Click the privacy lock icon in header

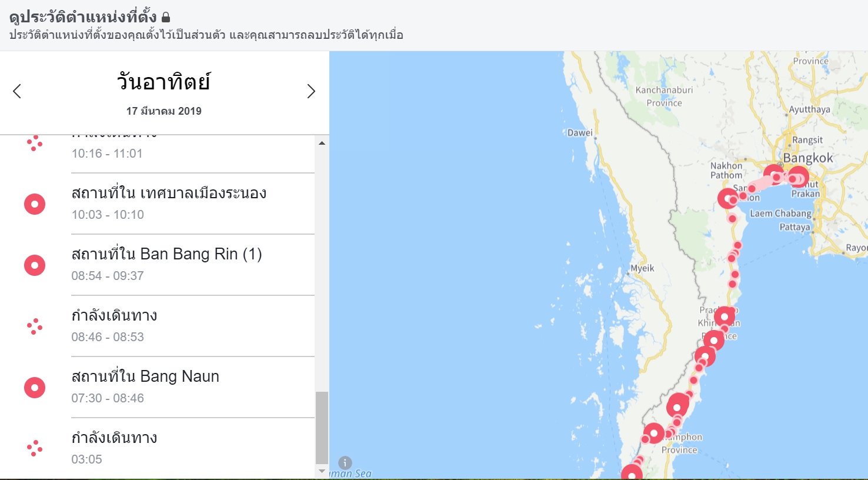pos(166,17)
